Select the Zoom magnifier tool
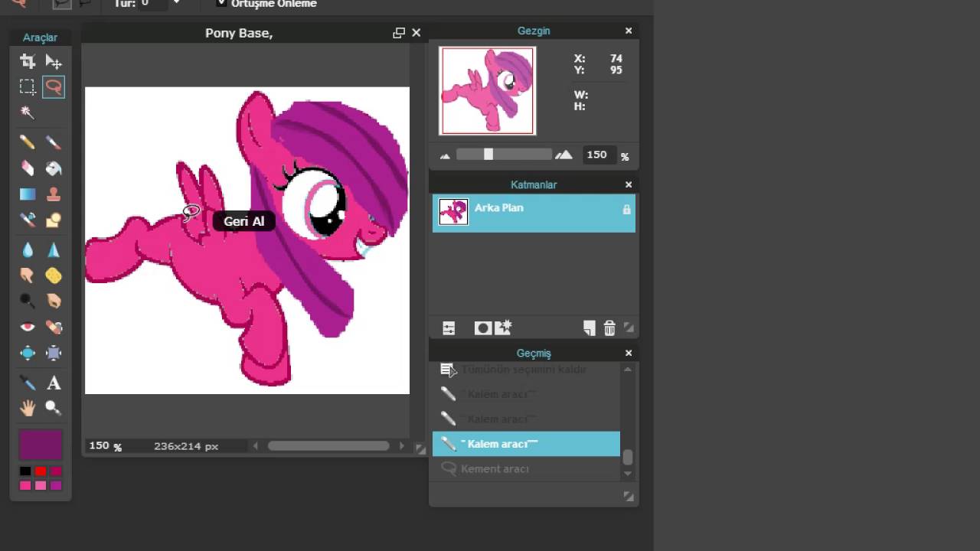Image resolution: width=980 pixels, height=551 pixels. pyautogui.click(x=54, y=408)
